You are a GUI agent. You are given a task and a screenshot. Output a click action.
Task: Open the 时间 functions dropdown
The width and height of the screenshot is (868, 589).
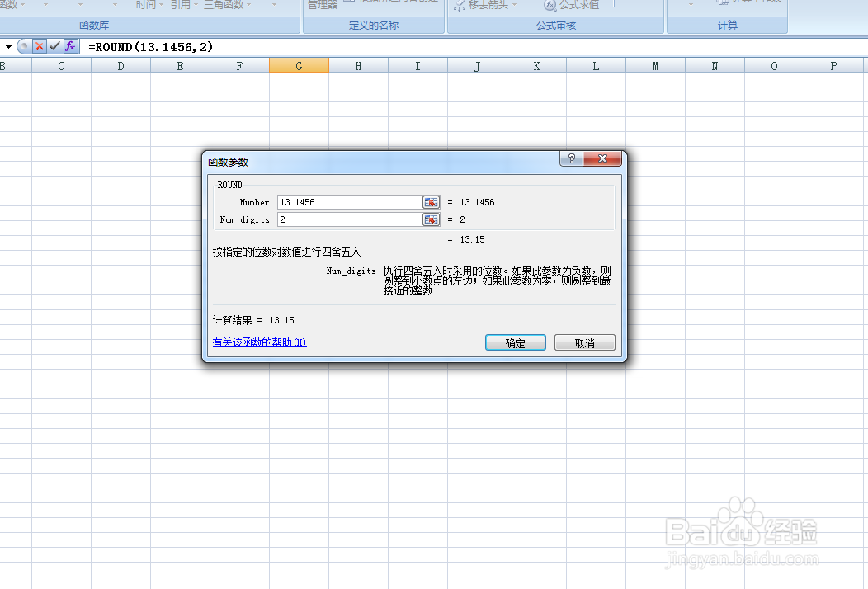tap(149, 5)
